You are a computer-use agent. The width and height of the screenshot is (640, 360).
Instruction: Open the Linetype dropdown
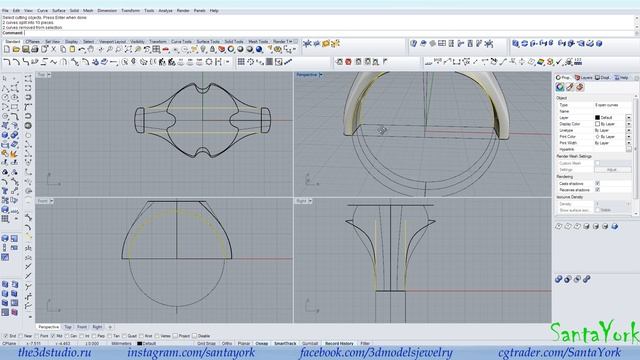(628, 130)
